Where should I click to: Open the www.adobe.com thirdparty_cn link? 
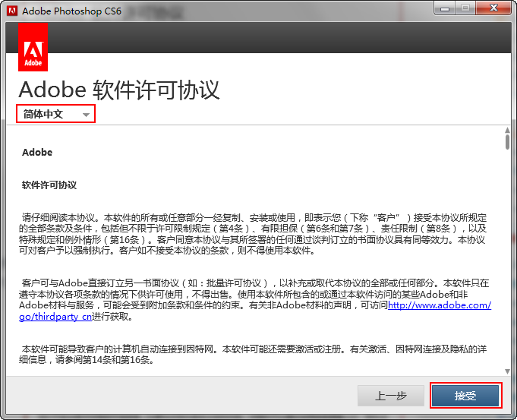[x=439, y=305]
